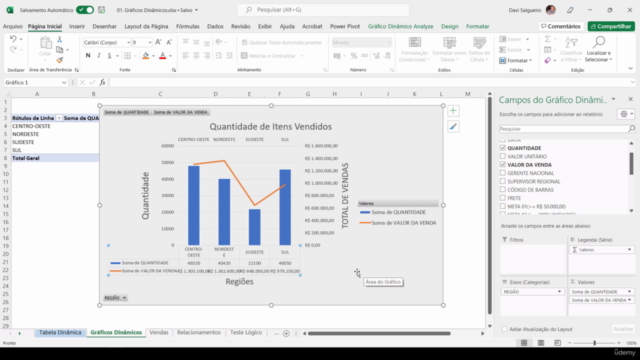Decrease font size with small A icon
Screen dimensions: 640x360
click(x=169, y=42)
